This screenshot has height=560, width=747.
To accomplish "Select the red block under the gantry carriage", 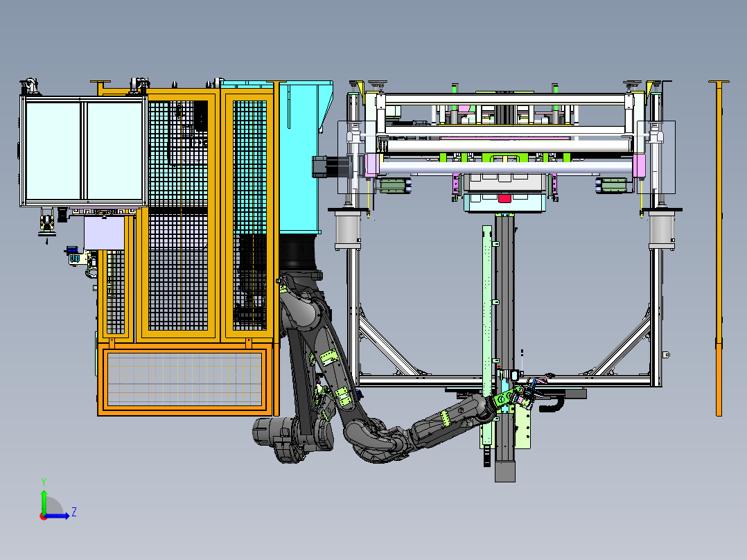I will (x=504, y=198).
